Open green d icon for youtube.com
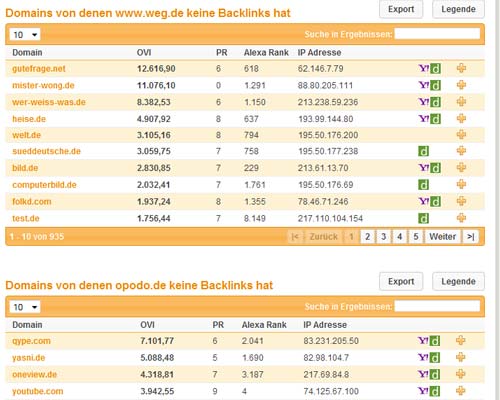This screenshot has width=500, height=400. coord(435,391)
